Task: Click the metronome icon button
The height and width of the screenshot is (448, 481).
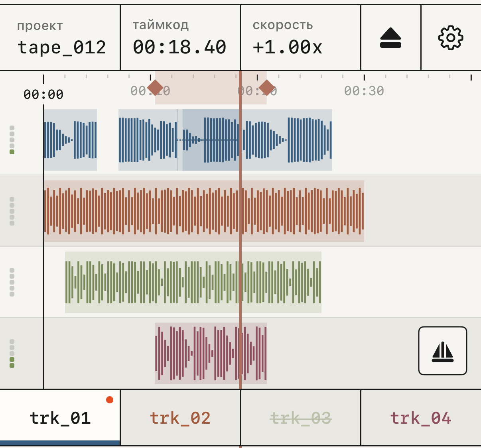Action: pos(443,351)
